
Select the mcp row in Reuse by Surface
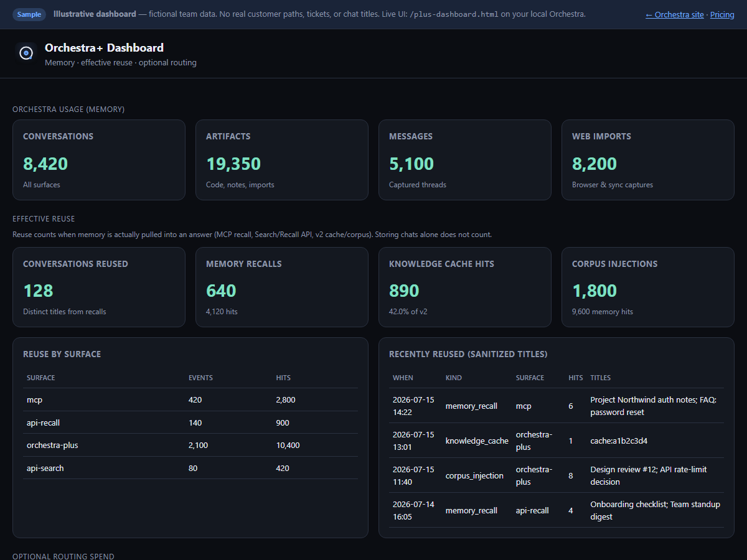coord(190,399)
